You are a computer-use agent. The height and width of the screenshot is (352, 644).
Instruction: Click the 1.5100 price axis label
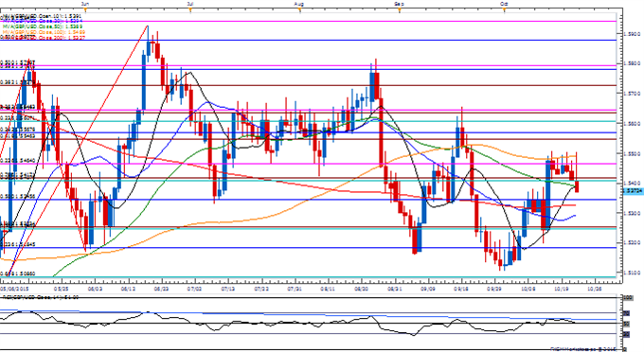[632, 273]
